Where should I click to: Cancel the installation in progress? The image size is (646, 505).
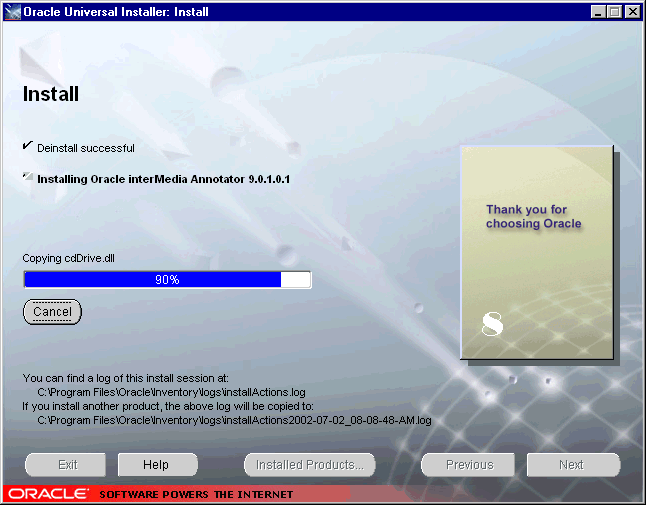(x=52, y=312)
